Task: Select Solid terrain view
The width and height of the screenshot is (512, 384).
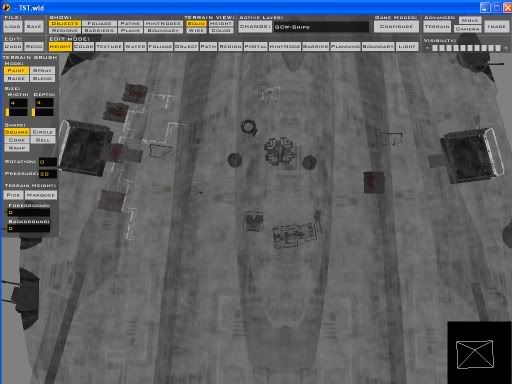Action: coord(196,23)
